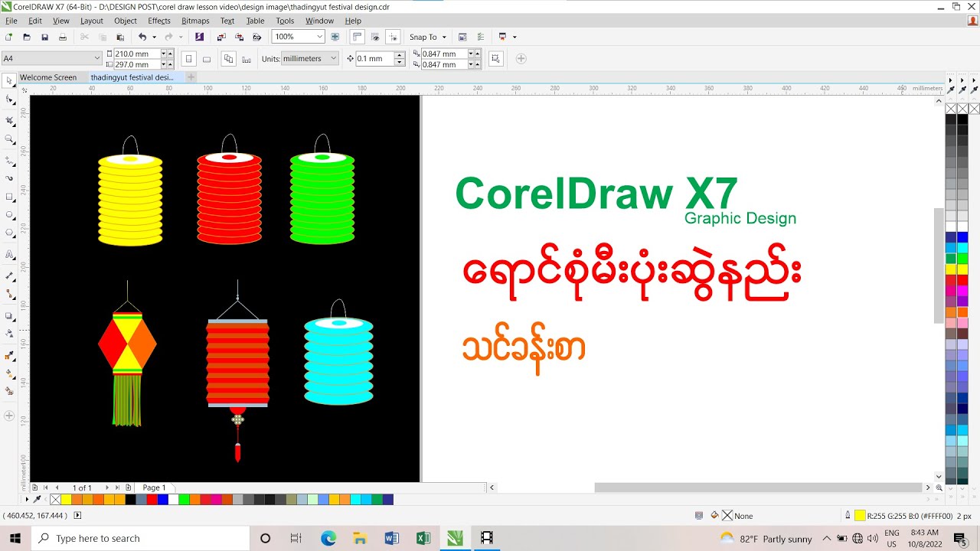Click the next page navigation arrow

pyautogui.click(x=107, y=487)
